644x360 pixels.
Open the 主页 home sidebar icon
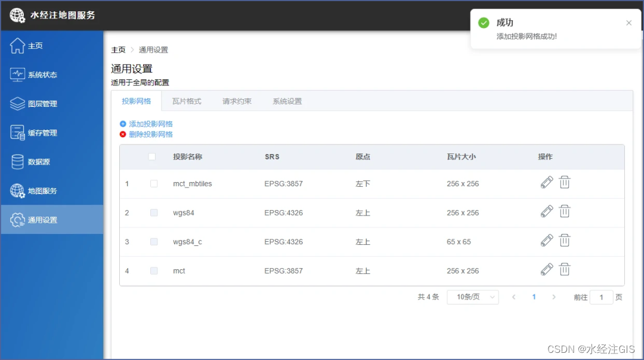[x=17, y=45]
